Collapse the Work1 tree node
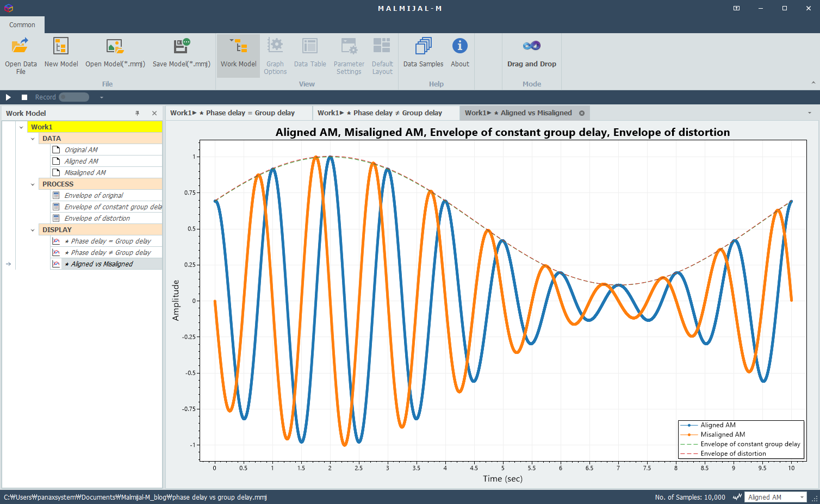 pos(21,127)
